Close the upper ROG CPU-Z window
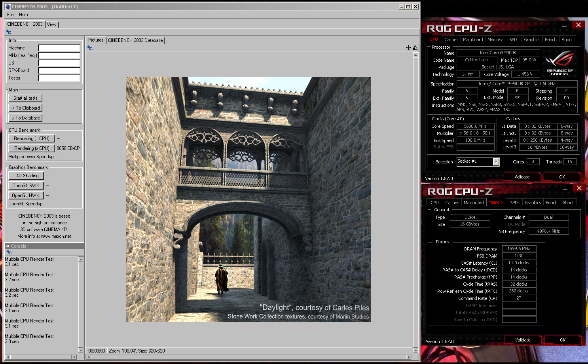588x364 pixels. [x=578, y=25]
